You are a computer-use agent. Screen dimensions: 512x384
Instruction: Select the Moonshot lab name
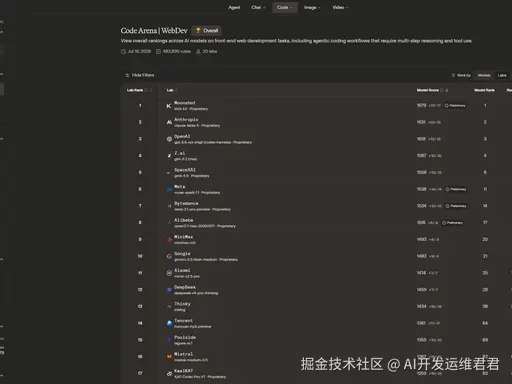coord(185,103)
